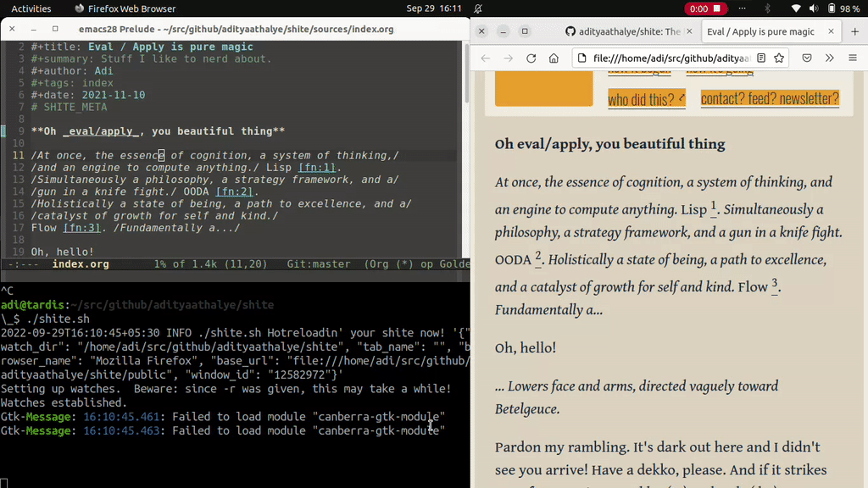Go forward in Firefox history
The image size is (868, 488).
(508, 58)
